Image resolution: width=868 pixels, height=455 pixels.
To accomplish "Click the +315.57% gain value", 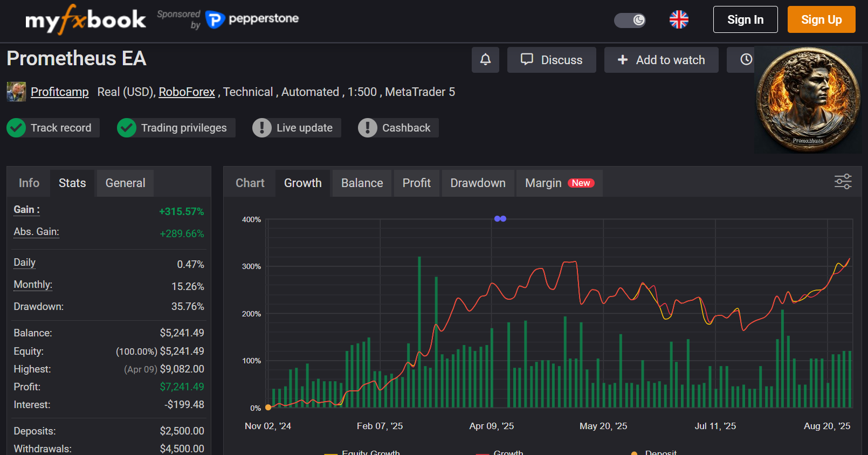I will [181, 212].
